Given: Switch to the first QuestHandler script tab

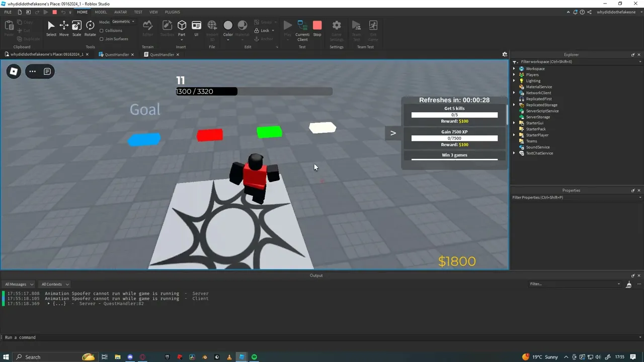Looking at the screenshot, I should (x=116, y=54).
